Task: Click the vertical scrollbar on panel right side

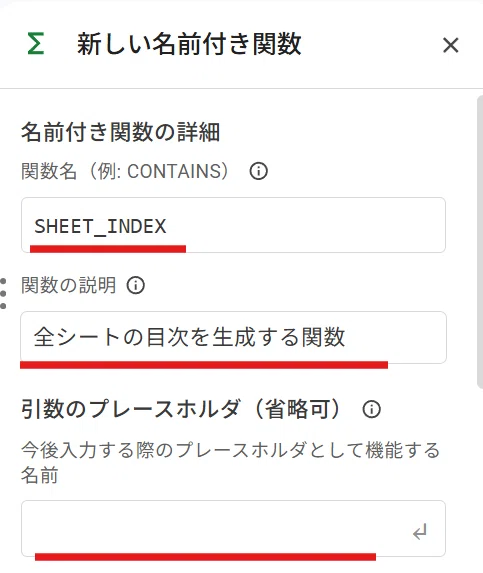Action: [480, 241]
